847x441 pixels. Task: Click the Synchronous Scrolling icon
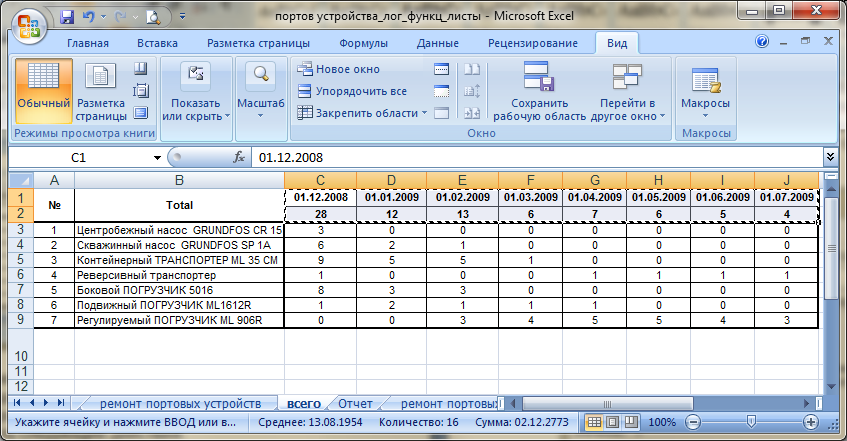click(x=472, y=91)
